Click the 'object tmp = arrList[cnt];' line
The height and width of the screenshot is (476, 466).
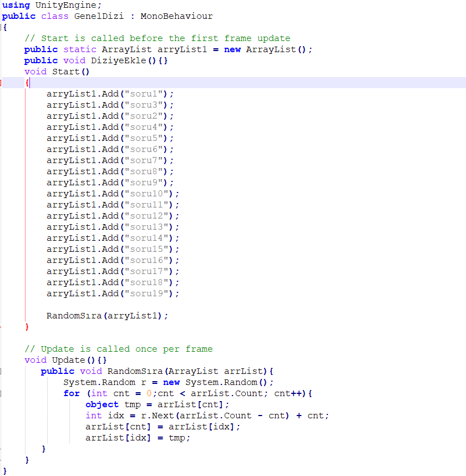[157, 404]
